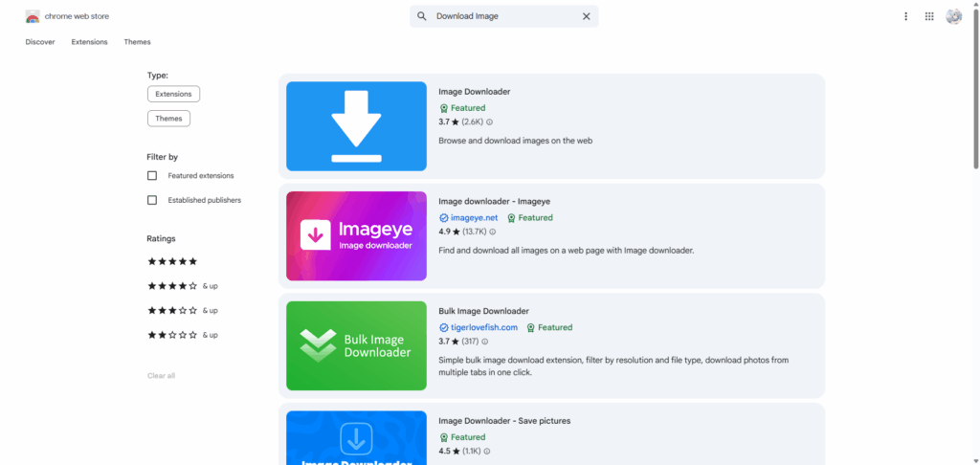The height and width of the screenshot is (465, 980).
Task: Tick the Featured extensions checkbox
Action: click(x=152, y=176)
